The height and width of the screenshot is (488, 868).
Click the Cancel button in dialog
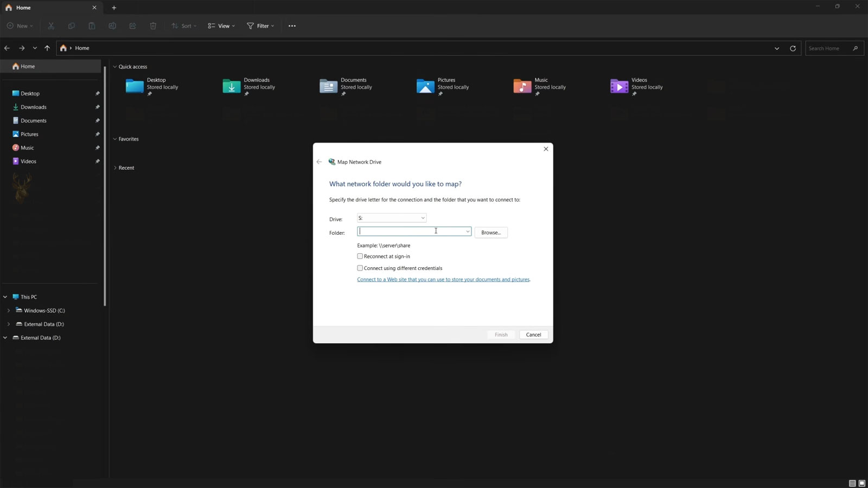pyautogui.click(x=533, y=335)
